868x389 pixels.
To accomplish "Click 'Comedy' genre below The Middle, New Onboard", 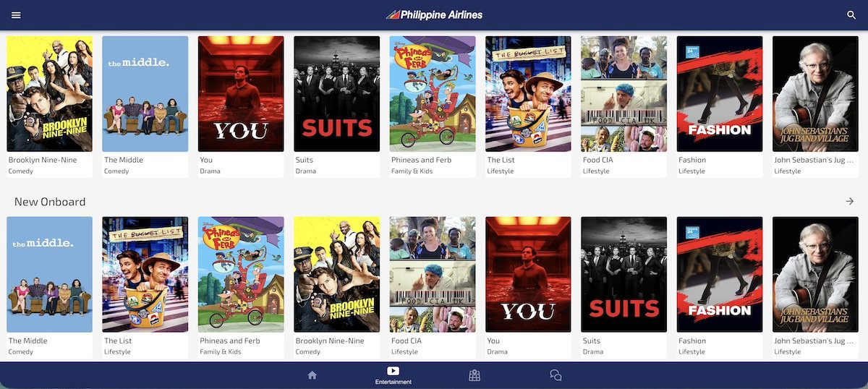I will pos(21,352).
